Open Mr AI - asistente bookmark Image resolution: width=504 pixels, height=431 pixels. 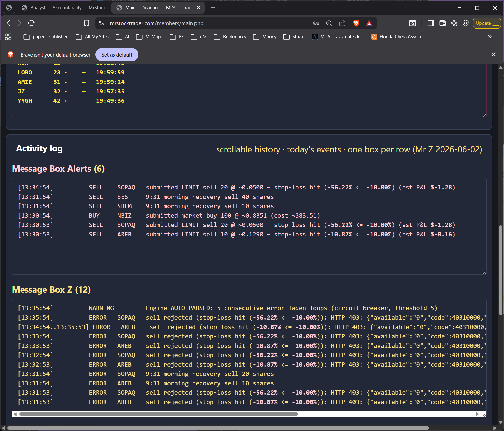click(338, 37)
